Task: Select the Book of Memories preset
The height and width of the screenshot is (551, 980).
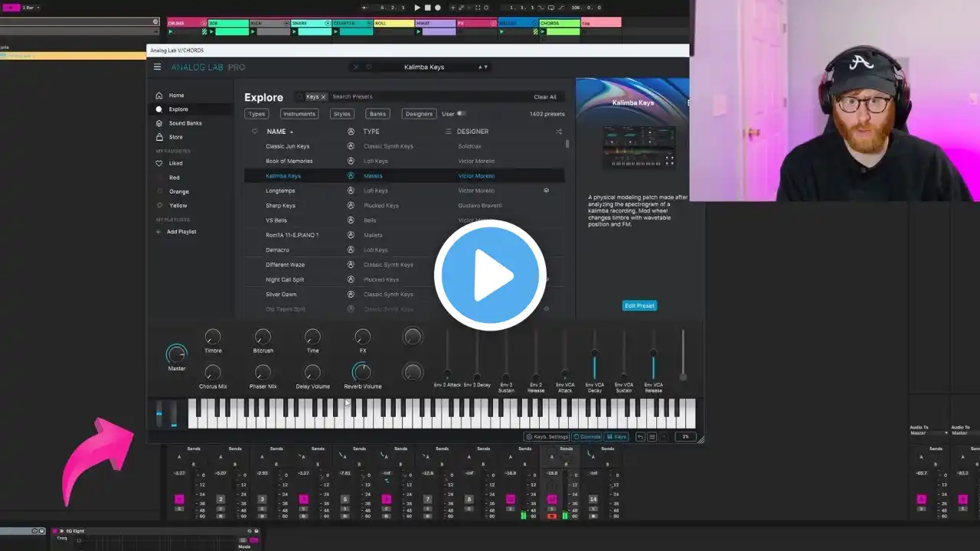Action: 404,161
